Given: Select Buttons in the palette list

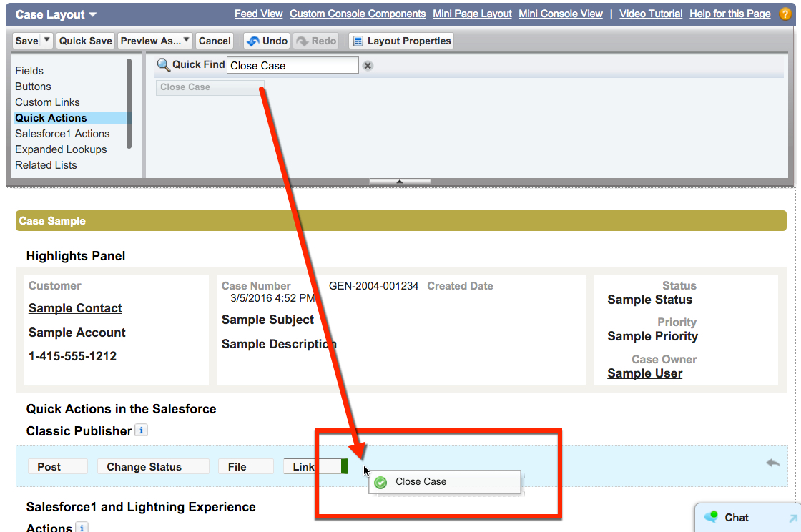Looking at the screenshot, I should (33, 87).
